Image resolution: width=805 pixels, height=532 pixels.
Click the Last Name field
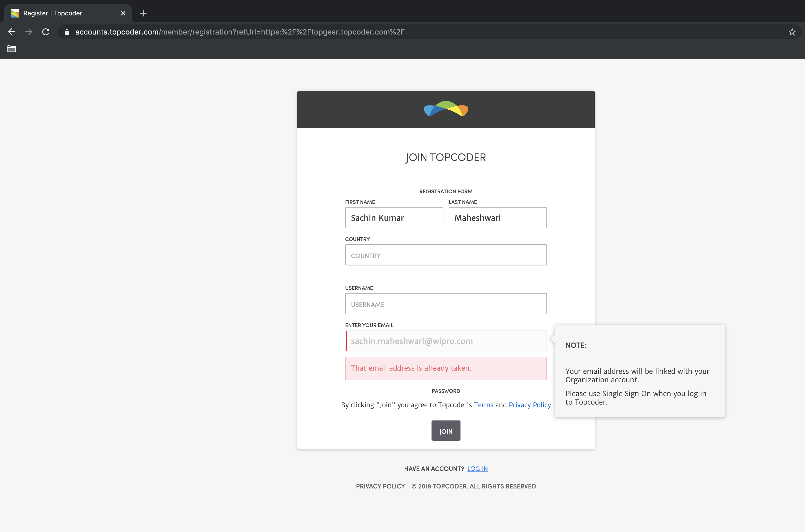coord(497,218)
